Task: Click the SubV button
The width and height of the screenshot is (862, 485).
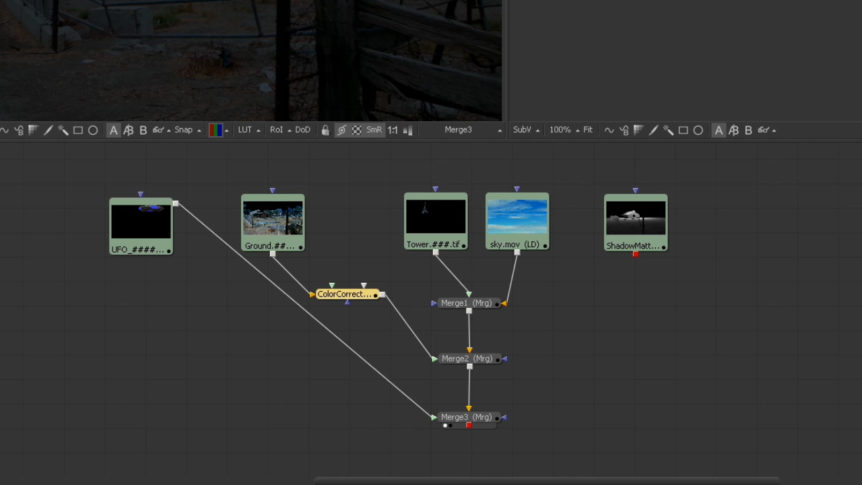Action: pos(522,130)
